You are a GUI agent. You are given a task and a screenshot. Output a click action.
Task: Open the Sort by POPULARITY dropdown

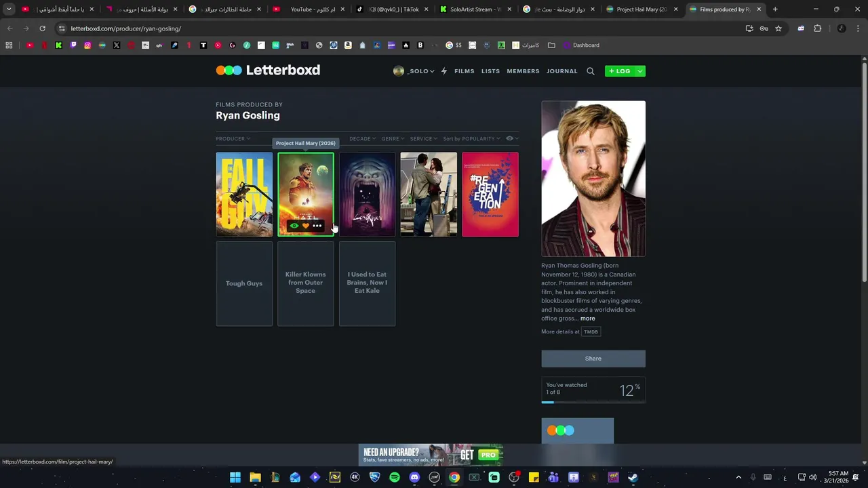(471, 138)
